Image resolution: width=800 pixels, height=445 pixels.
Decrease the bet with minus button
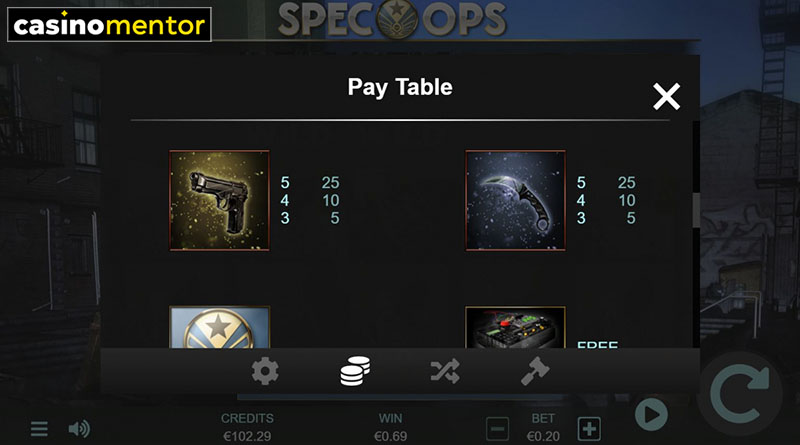[497, 429]
